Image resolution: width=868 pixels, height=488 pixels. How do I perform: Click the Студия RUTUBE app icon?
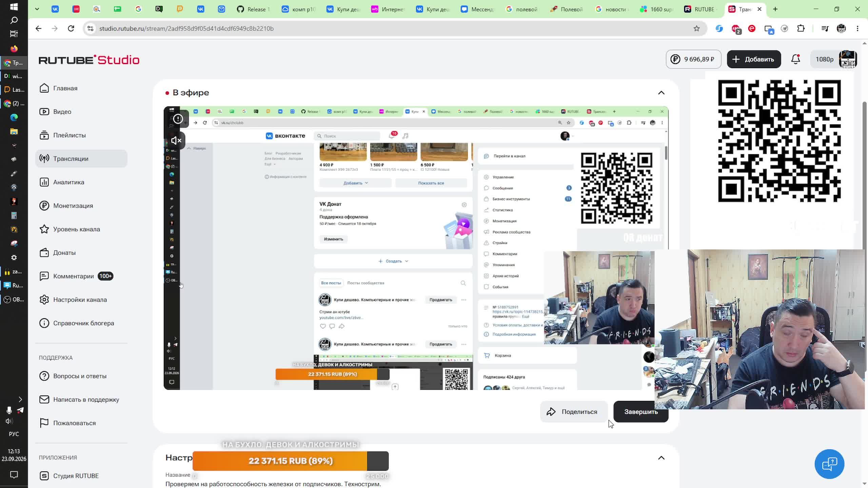[x=44, y=476]
